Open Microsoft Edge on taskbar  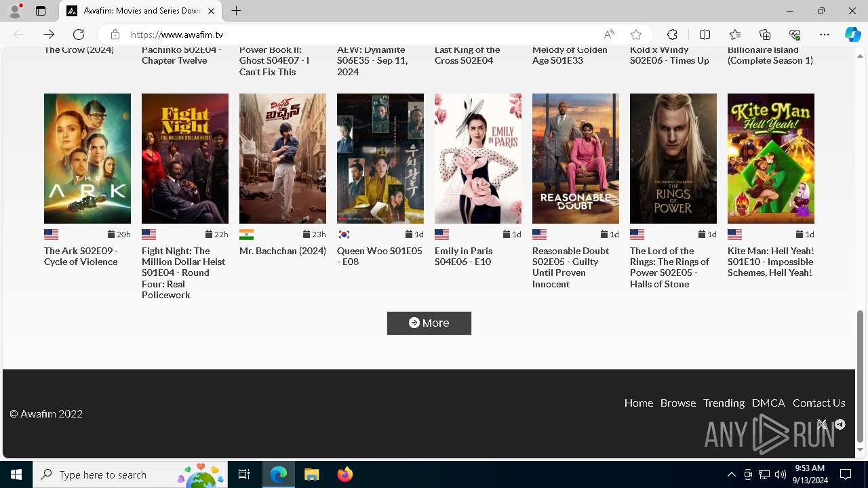279,474
